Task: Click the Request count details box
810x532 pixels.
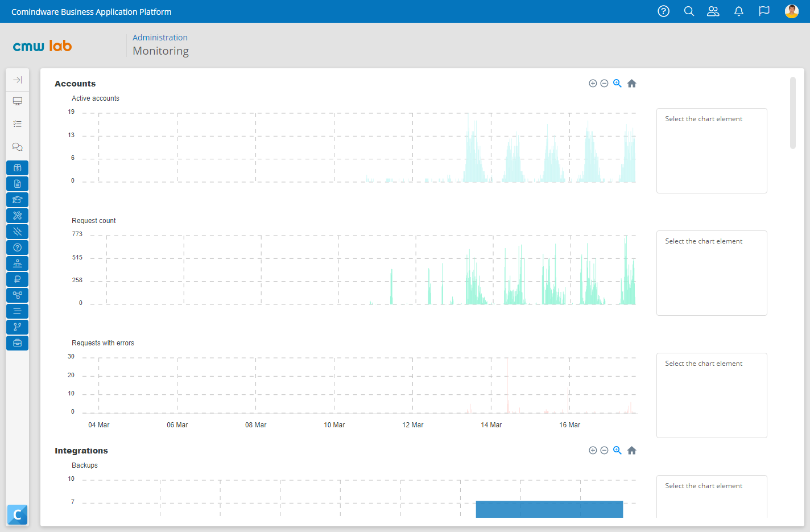Action: click(712, 273)
